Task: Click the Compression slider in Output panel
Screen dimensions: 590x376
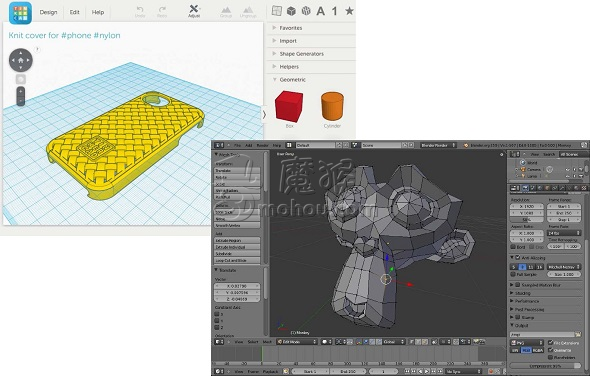Action: 545,366
